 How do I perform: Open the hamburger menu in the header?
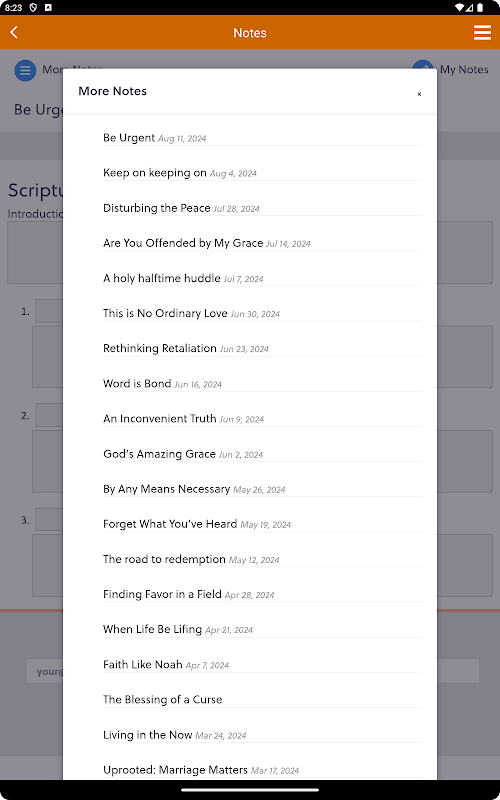(482, 33)
